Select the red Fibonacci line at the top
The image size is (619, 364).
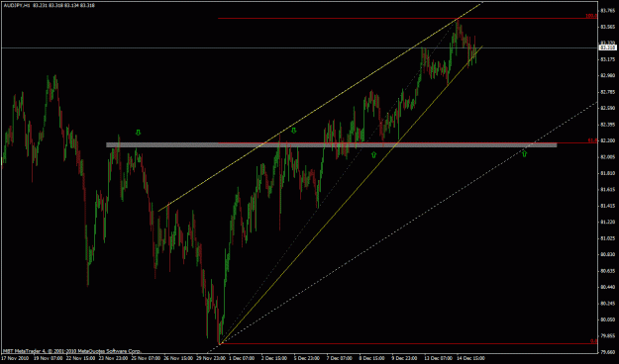(407, 18)
